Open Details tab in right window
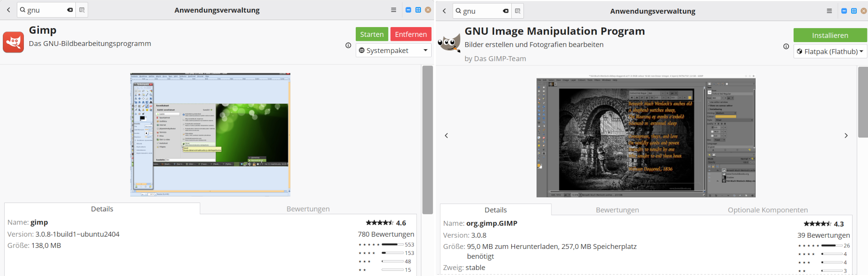The width and height of the screenshot is (868, 276). tap(496, 210)
